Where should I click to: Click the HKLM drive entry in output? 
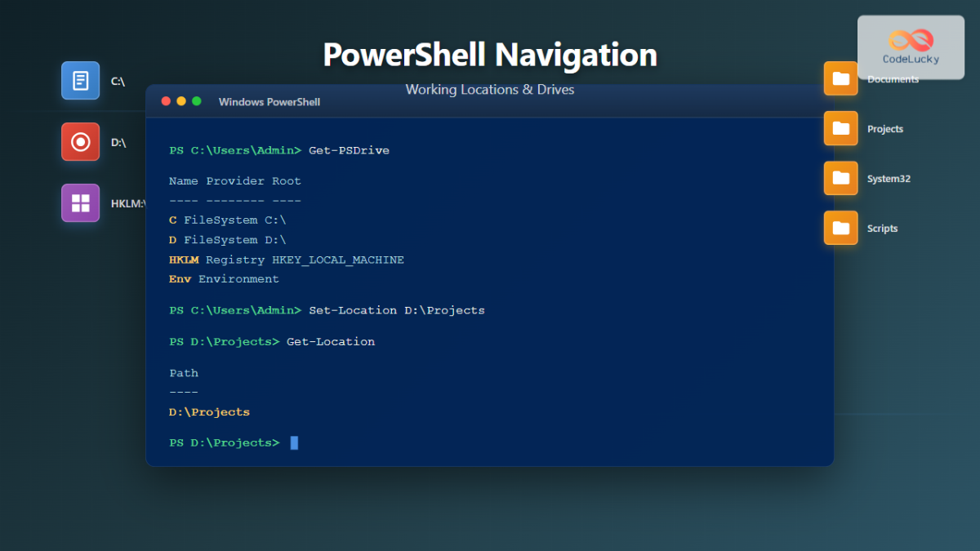pos(181,259)
